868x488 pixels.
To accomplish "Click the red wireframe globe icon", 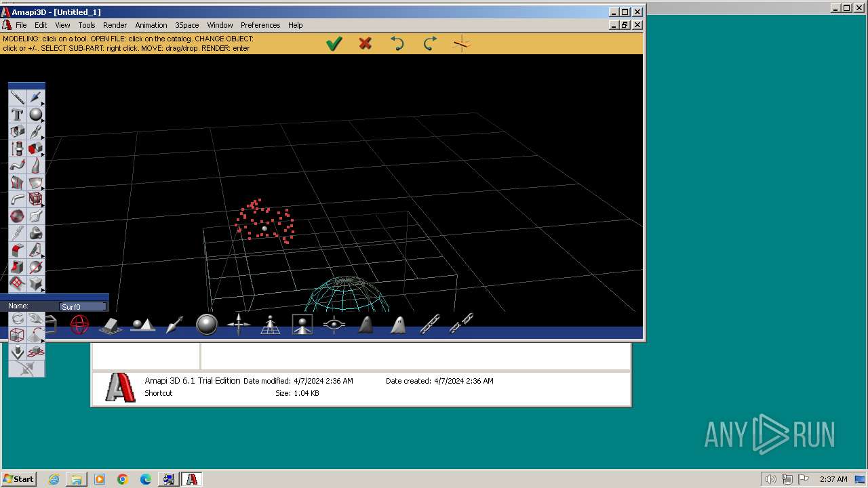I will [79, 325].
